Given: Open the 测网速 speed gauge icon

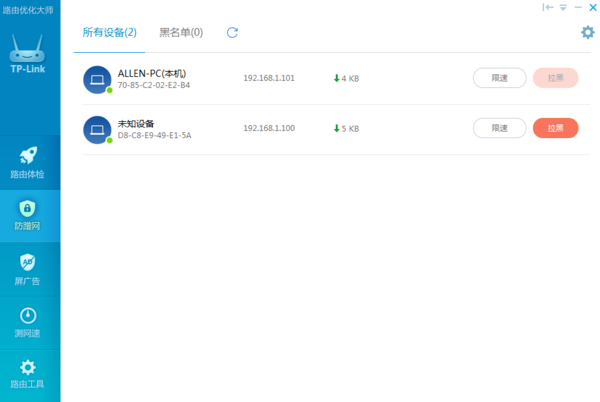Looking at the screenshot, I should click(28, 316).
